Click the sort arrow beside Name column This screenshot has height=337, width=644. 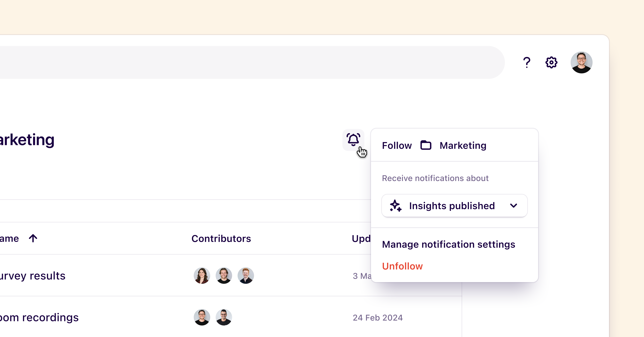coord(33,238)
